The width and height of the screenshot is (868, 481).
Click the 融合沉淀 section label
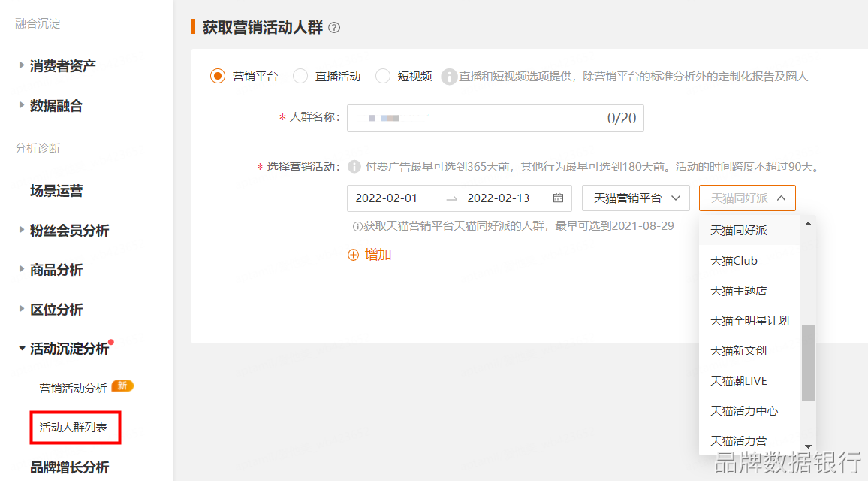point(38,23)
